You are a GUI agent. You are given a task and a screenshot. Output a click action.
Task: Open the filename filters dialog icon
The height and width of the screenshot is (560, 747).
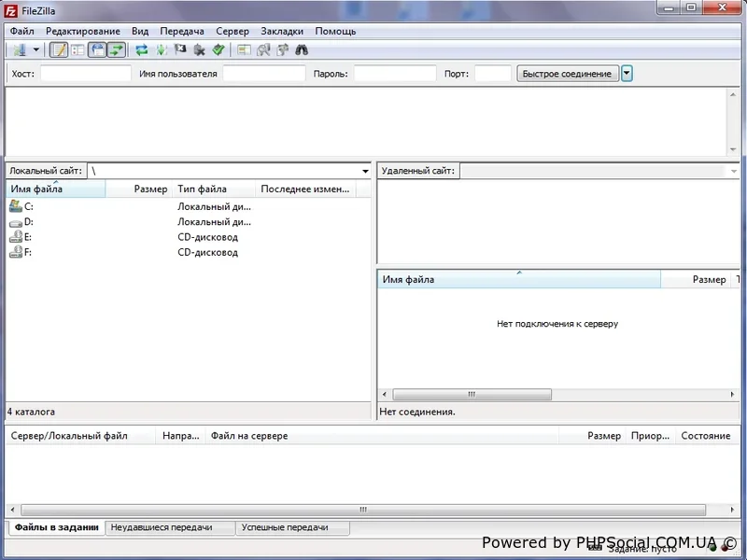pyautogui.click(x=244, y=50)
